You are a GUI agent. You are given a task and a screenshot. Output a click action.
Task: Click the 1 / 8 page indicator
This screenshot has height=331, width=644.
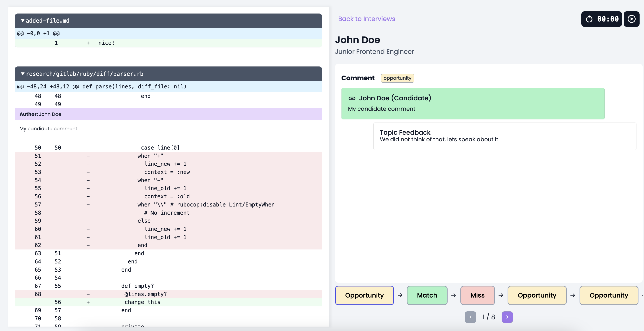click(489, 317)
